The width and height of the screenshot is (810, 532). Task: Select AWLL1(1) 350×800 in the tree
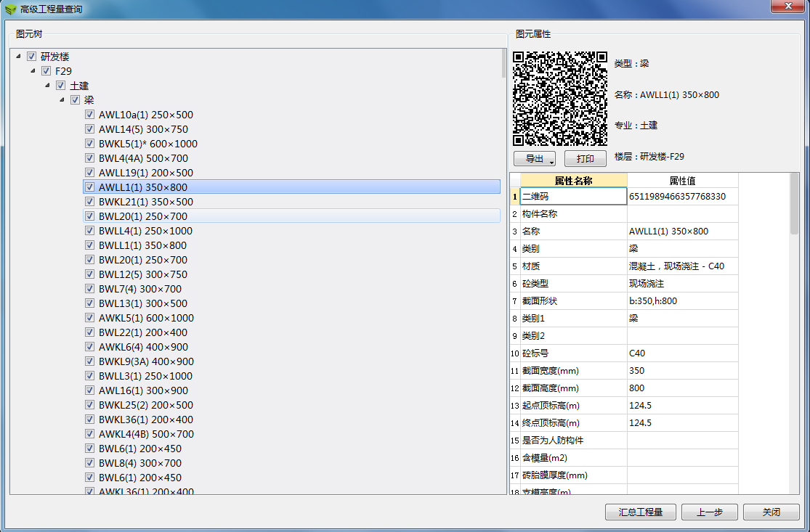tap(292, 187)
